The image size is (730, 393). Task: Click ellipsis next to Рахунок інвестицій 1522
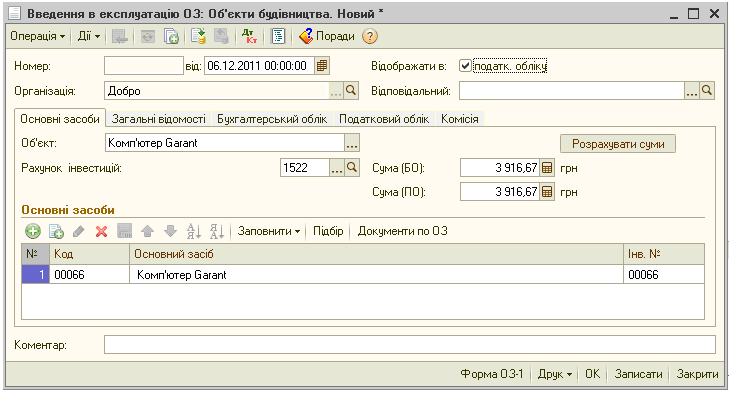click(x=337, y=168)
